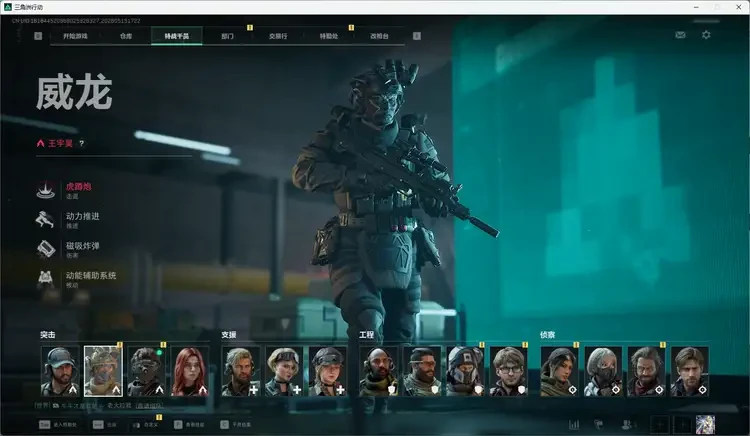
Task: Open the underlined link in world chat line
Action: pos(149,405)
